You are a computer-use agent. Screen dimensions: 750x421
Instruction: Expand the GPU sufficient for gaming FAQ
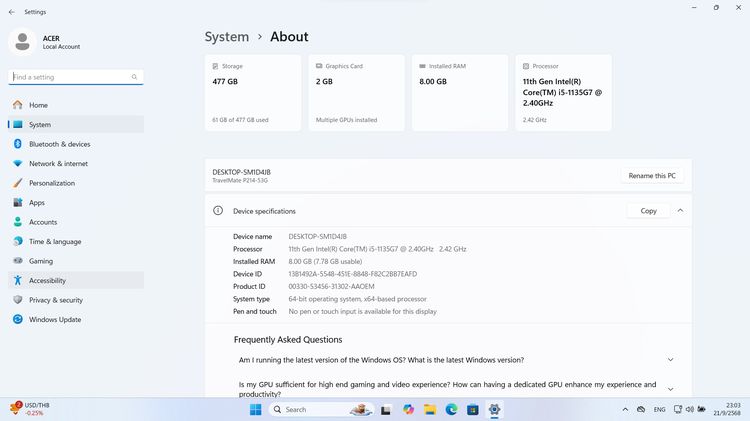point(670,389)
